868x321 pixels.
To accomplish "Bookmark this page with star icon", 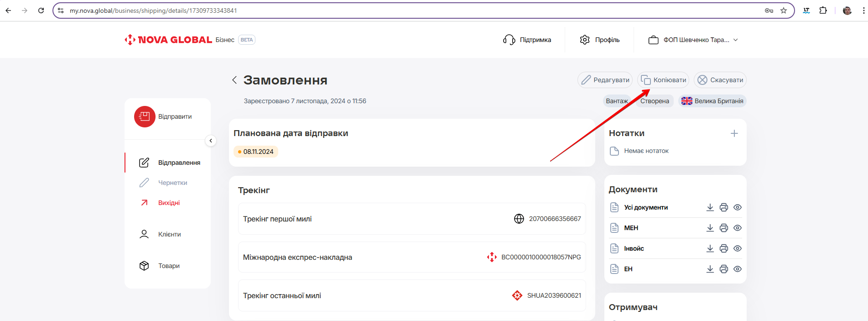I will 783,11.
